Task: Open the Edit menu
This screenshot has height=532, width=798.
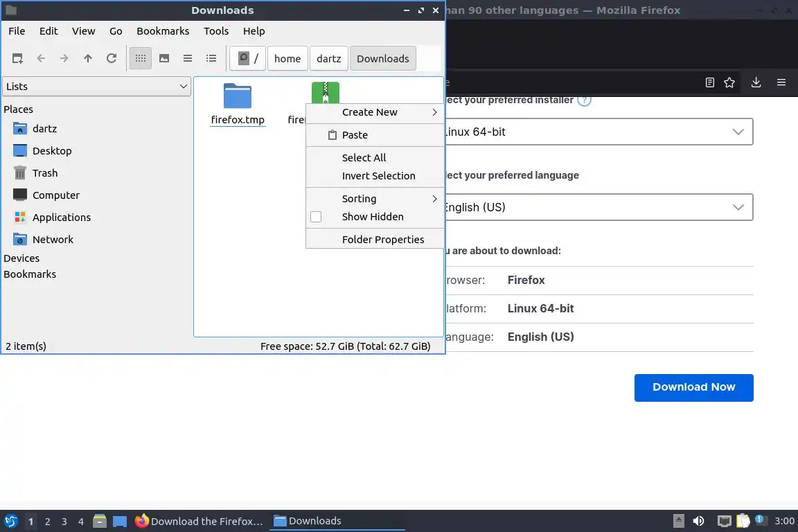Action: click(x=48, y=31)
